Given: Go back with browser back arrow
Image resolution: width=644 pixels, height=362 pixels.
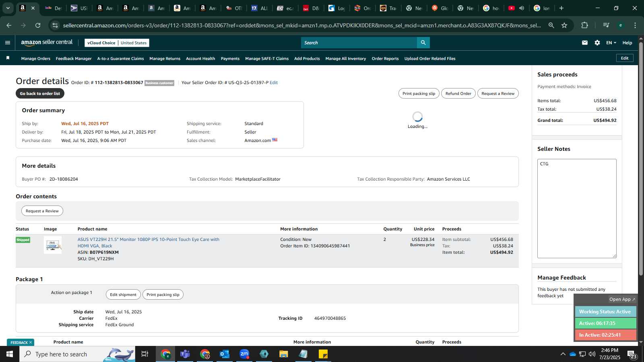Looking at the screenshot, I should [9, 25].
